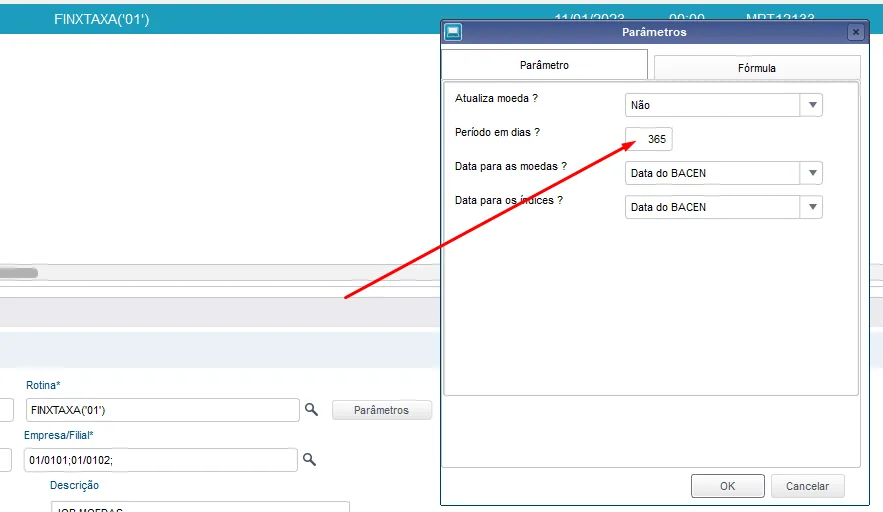Viewport: 883px width, 512px height.
Task: Open the Fórmula tab
Action: click(x=757, y=68)
